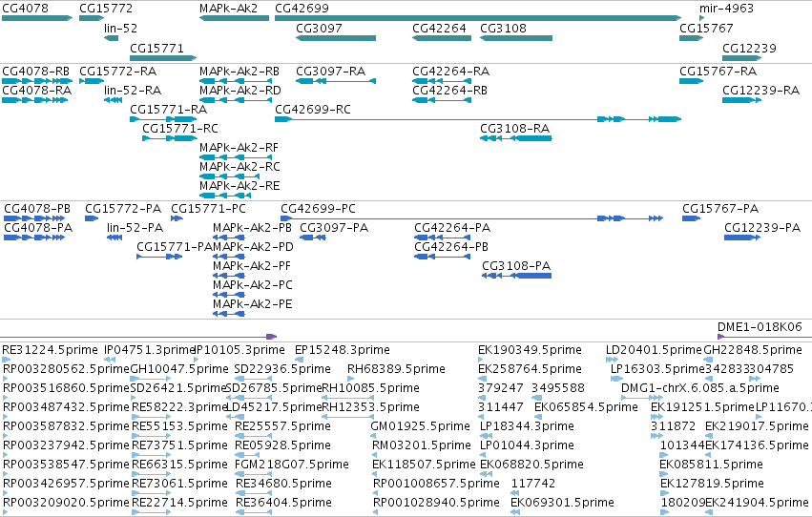The height and width of the screenshot is (517, 812).
Task: Click protein CG15771-PC
Action: pyautogui.click(x=208, y=209)
